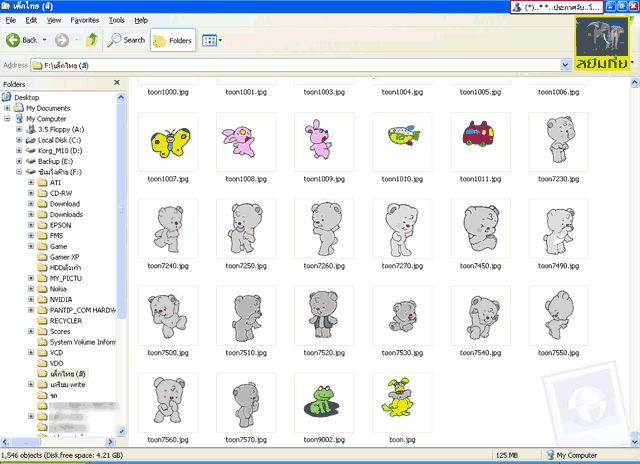Click the messenger notification in title bar

pos(557,7)
